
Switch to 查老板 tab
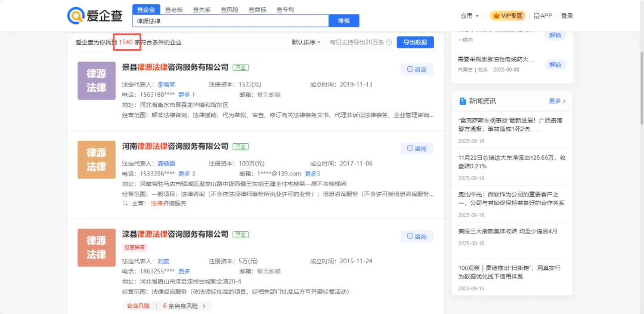(174, 10)
